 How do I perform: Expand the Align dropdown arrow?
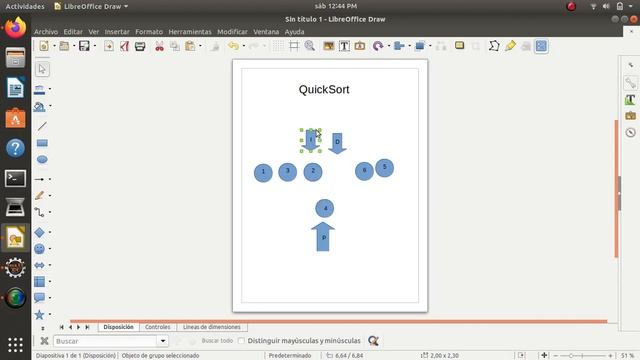[409, 46]
